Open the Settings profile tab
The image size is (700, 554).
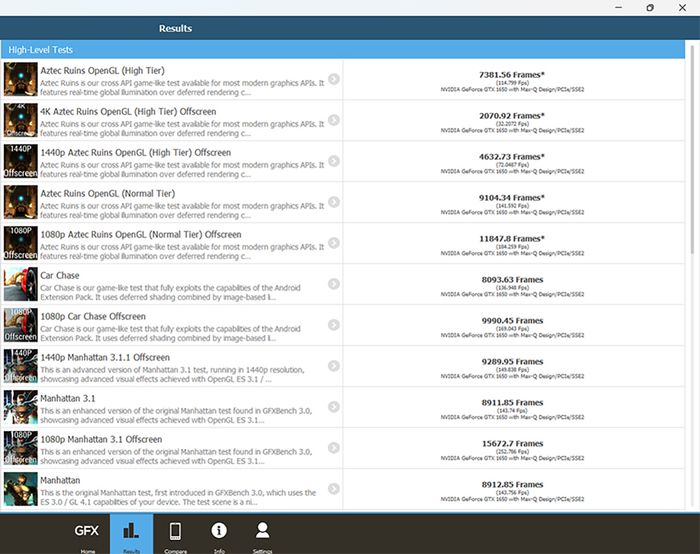262,534
